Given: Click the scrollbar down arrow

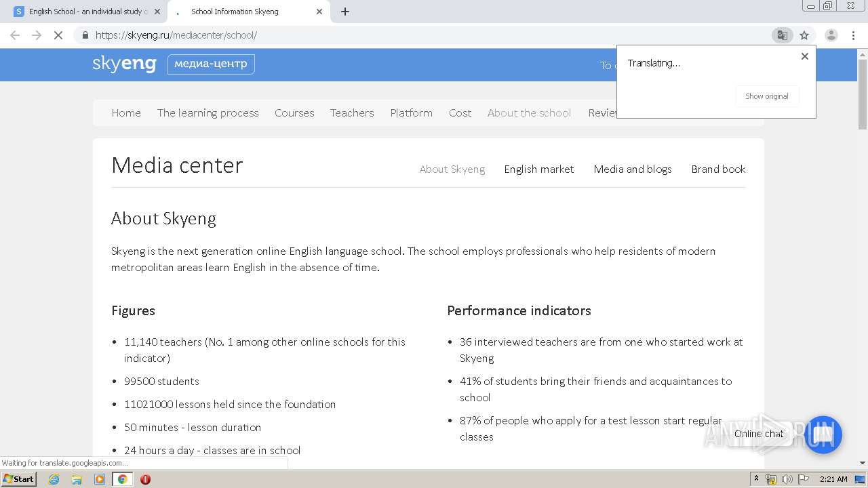Looking at the screenshot, I should 863,463.
